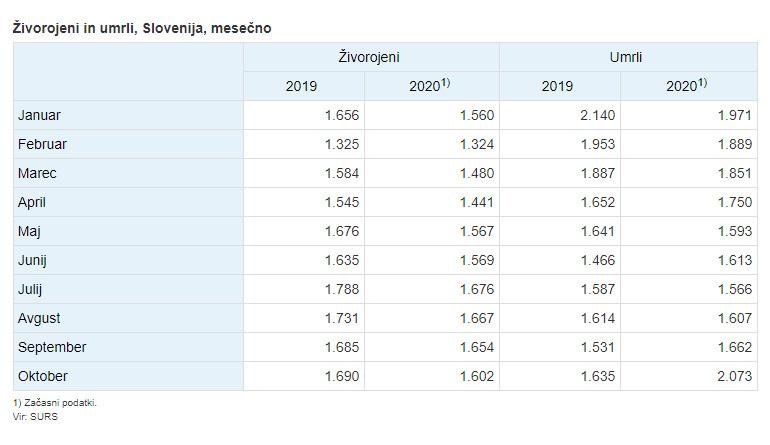This screenshot has width=770, height=445.
Task: Click the Junij row label
Action: click(x=33, y=260)
